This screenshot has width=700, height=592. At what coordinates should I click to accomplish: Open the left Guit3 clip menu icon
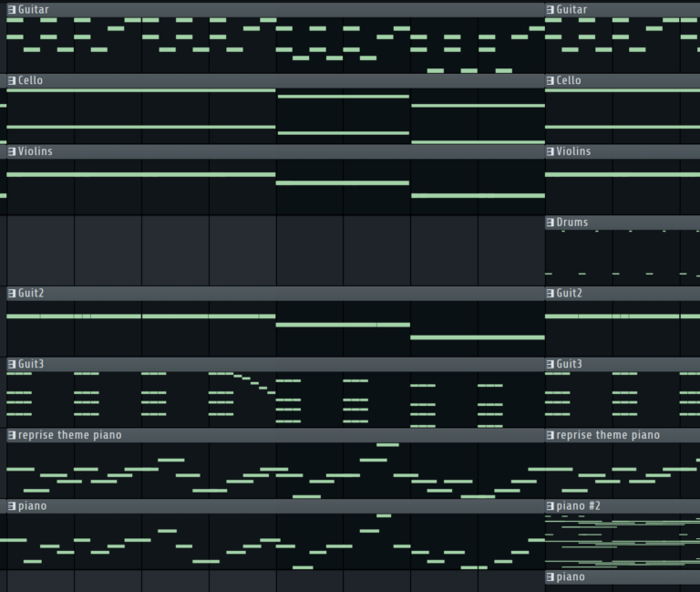point(12,365)
